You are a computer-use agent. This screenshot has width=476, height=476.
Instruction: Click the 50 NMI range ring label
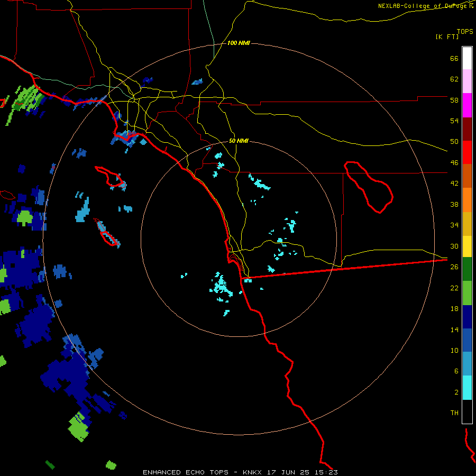239,141
